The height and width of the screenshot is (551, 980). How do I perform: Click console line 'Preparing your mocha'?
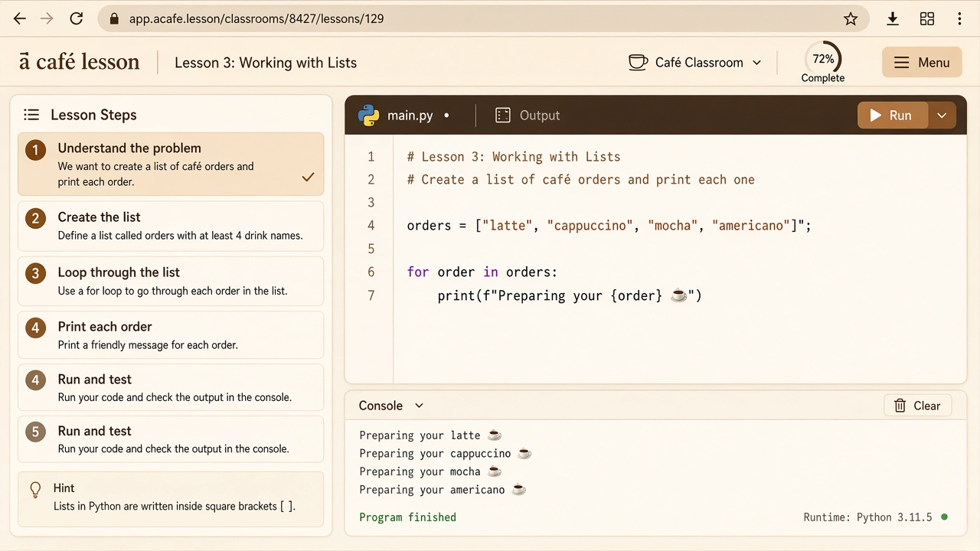coord(430,472)
